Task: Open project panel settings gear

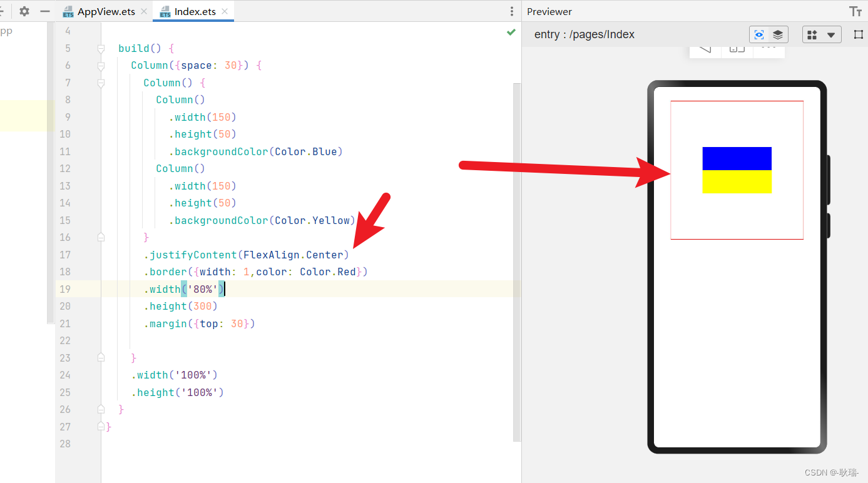Action: (24, 11)
